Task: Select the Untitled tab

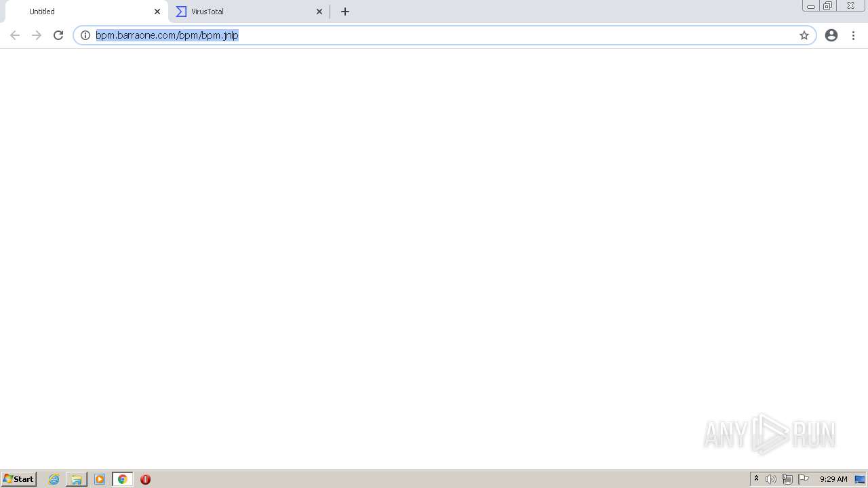Action: (x=87, y=12)
